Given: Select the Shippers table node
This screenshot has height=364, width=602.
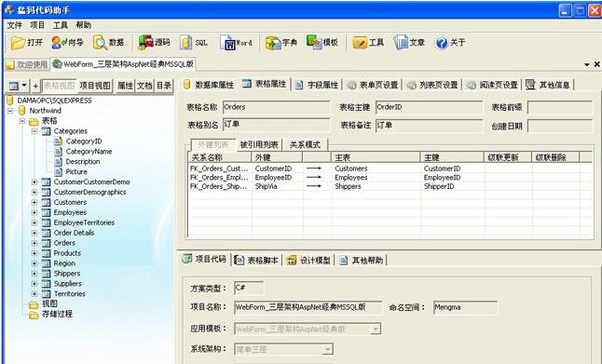Looking at the screenshot, I should click(67, 274).
